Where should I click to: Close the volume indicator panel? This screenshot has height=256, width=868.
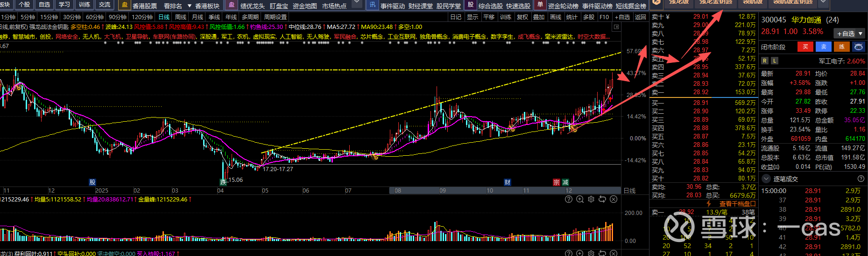[x=614, y=199]
